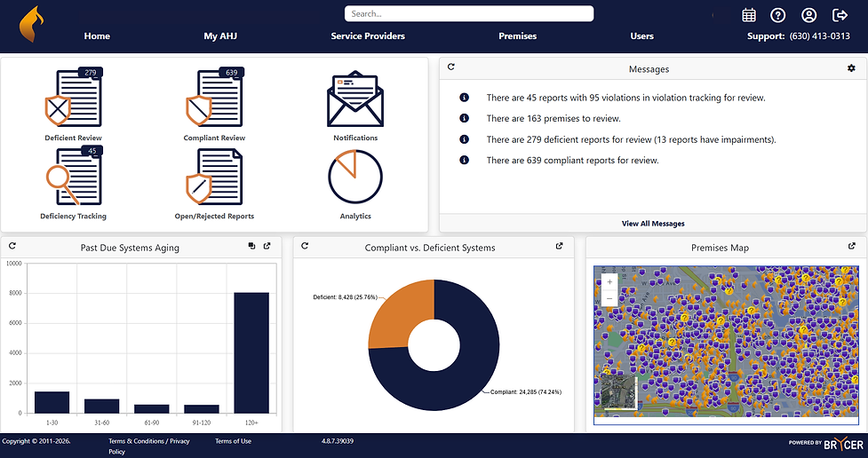Click the 120+ bar in aging chart
This screenshot has height=458, width=868.
[251, 353]
